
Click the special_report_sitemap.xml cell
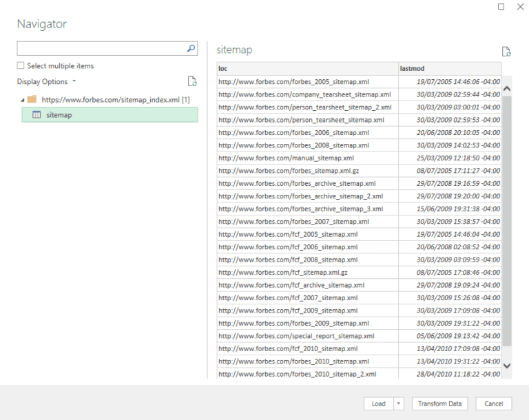pos(307,336)
